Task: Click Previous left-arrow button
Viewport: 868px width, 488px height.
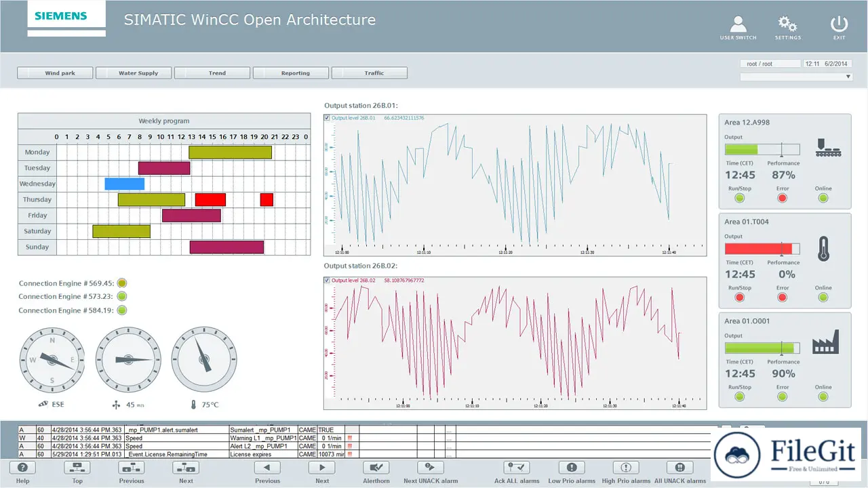Action: click(x=267, y=468)
